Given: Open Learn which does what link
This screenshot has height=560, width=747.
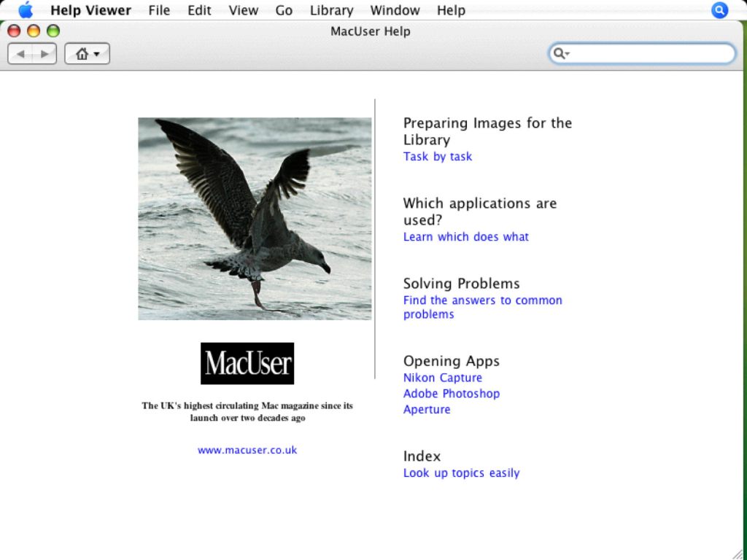Looking at the screenshot, I should coord(465,237).
